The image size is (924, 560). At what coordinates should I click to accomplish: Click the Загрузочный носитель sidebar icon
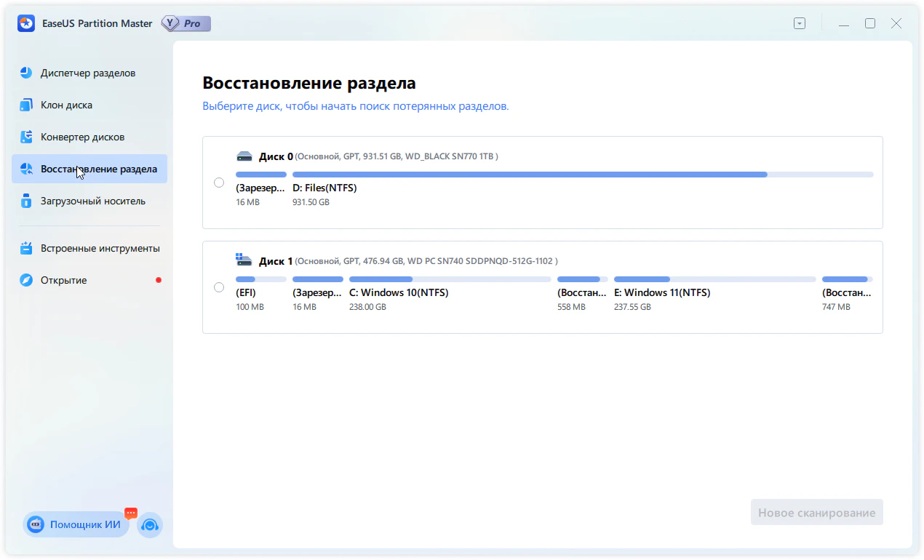[x=26, y=201]
